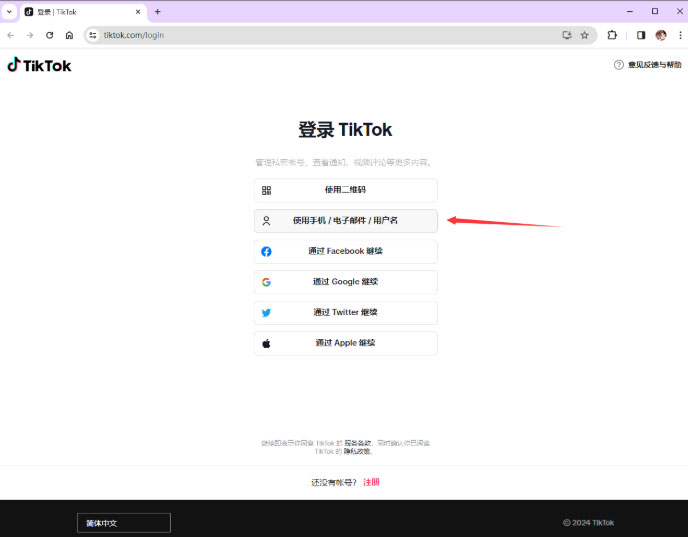Click the person icon on phone/email option
Image resolution: width=688 pixels, height=537 pixels.
tap(266, 221)
